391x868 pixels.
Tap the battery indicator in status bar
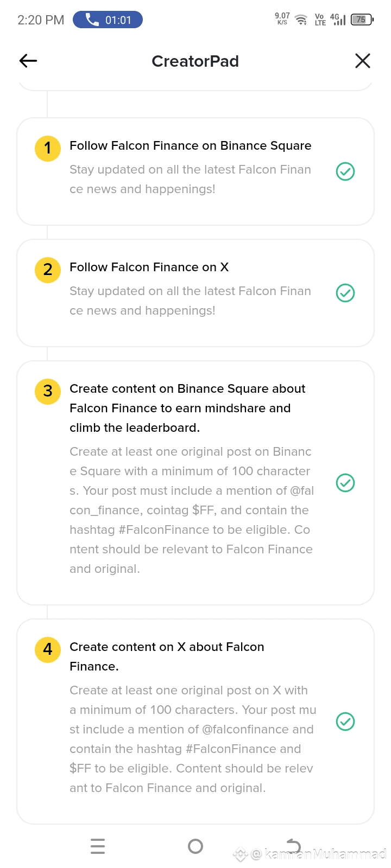click(362, 20)
